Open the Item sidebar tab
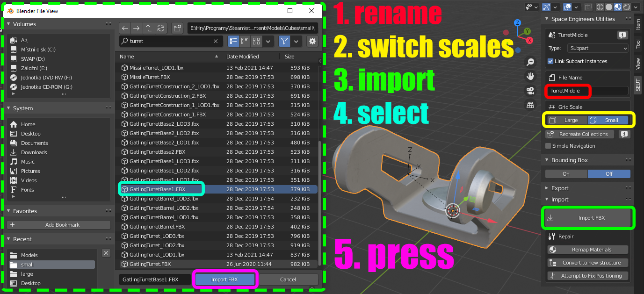Screen dimensions: 644x294 point(638,24)
